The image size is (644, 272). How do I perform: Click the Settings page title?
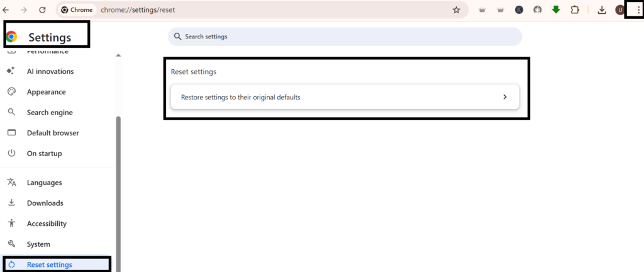50,37
